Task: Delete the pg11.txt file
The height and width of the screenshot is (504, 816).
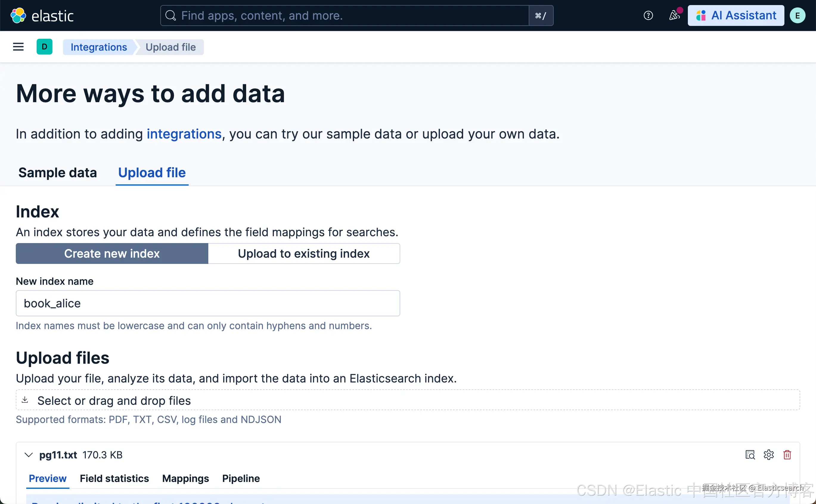Action: click(787, 455)
